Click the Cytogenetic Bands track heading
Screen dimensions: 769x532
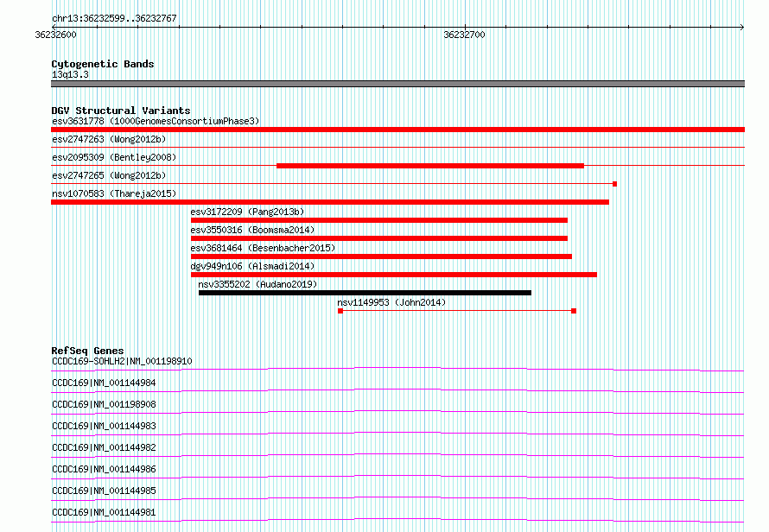click(103, 64)
